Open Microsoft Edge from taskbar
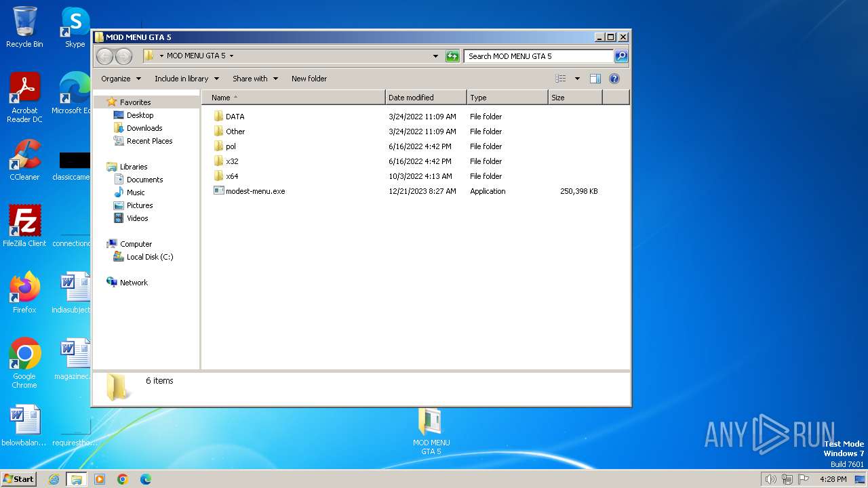The width and height of the screenshot is (868, 488). [x=146, y=479]
